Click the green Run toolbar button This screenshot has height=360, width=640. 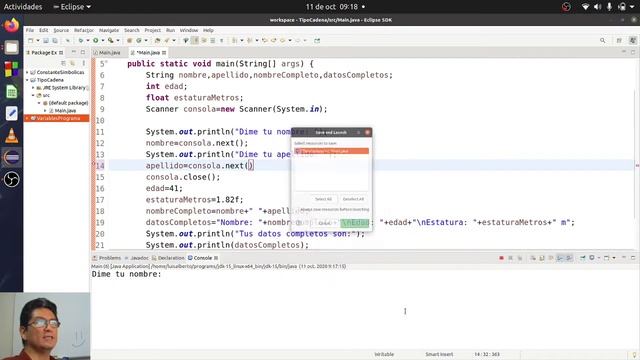pyautogui.click(x=96, y=40)
